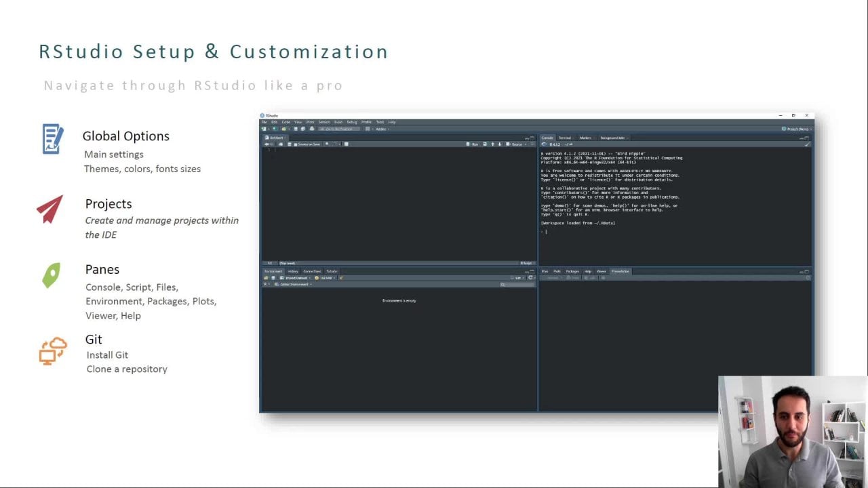Select the Packages tab
The image size is (868, 488).
[x=572, y=271]
